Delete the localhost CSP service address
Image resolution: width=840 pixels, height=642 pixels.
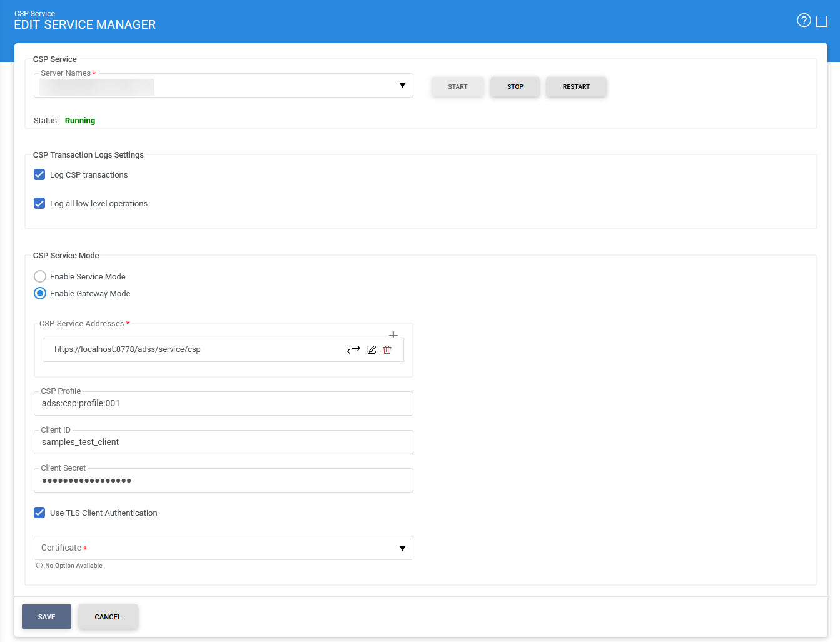click(387, 349)
